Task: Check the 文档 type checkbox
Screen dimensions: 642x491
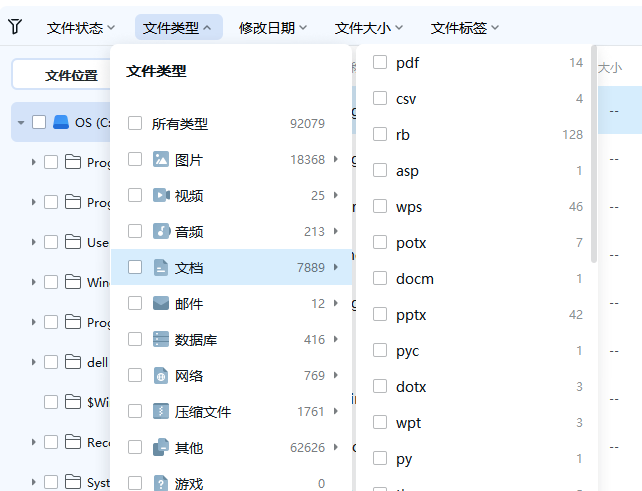Action: [135, 267]
